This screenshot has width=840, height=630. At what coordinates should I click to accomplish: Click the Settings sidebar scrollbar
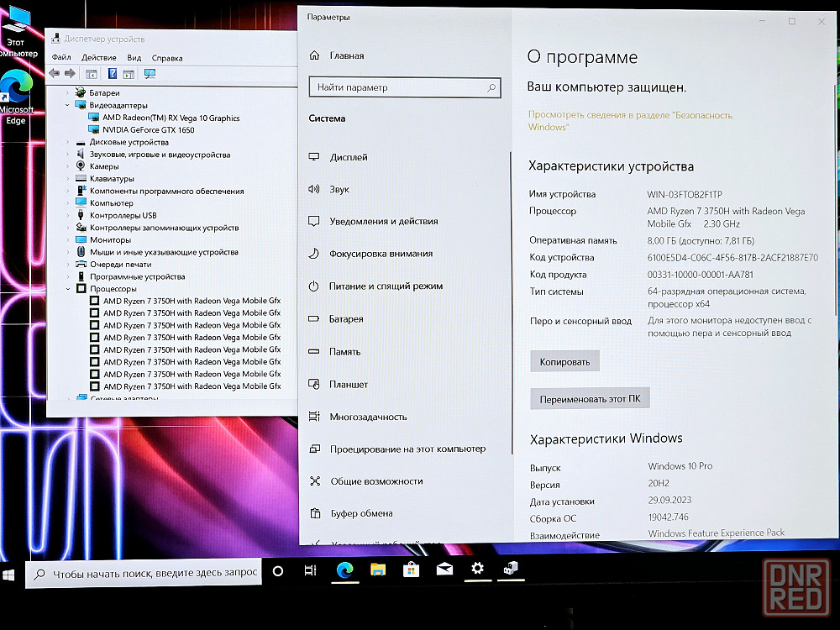click(x=511, y=302)
